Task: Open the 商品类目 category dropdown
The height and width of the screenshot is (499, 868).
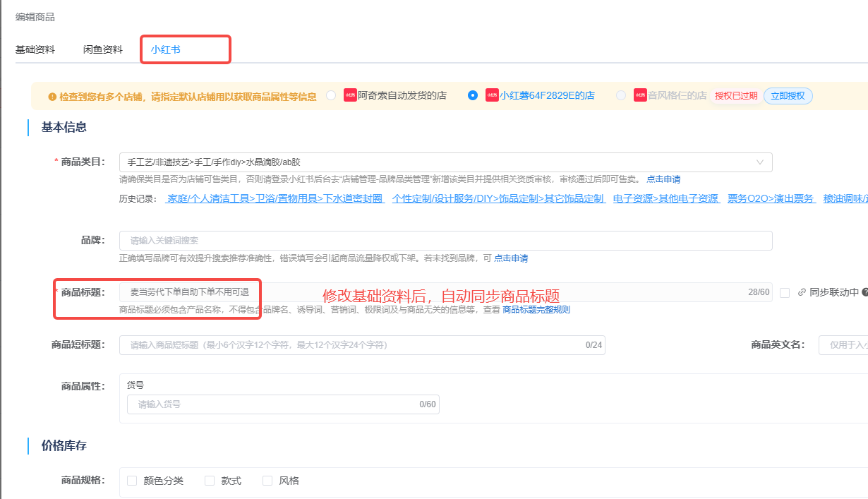Action: [446, 162]
